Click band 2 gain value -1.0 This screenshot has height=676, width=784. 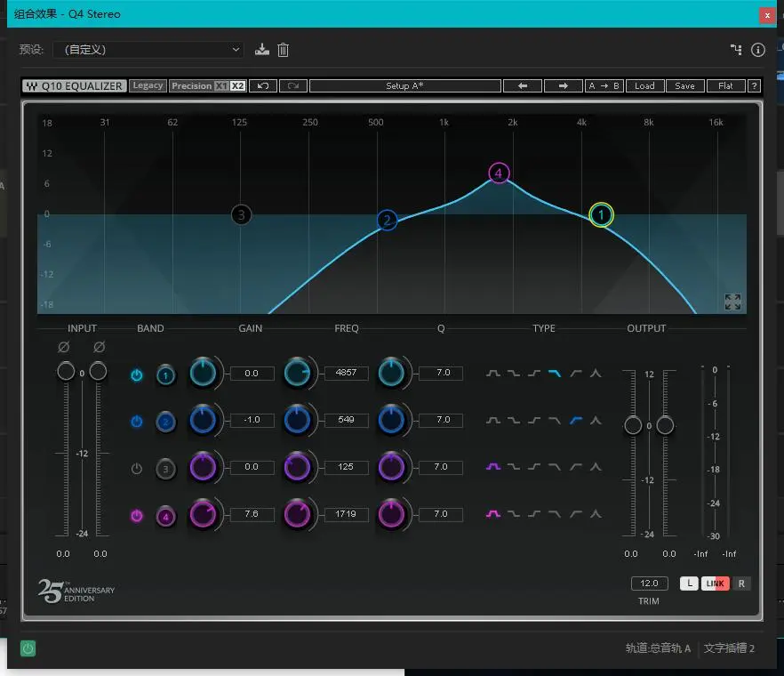pos(252,420)
